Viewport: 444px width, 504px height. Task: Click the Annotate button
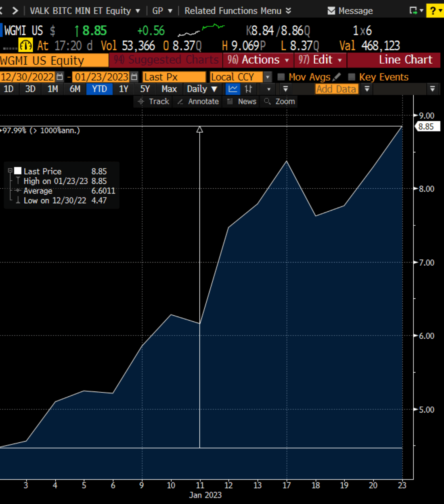tap(198, 102)
